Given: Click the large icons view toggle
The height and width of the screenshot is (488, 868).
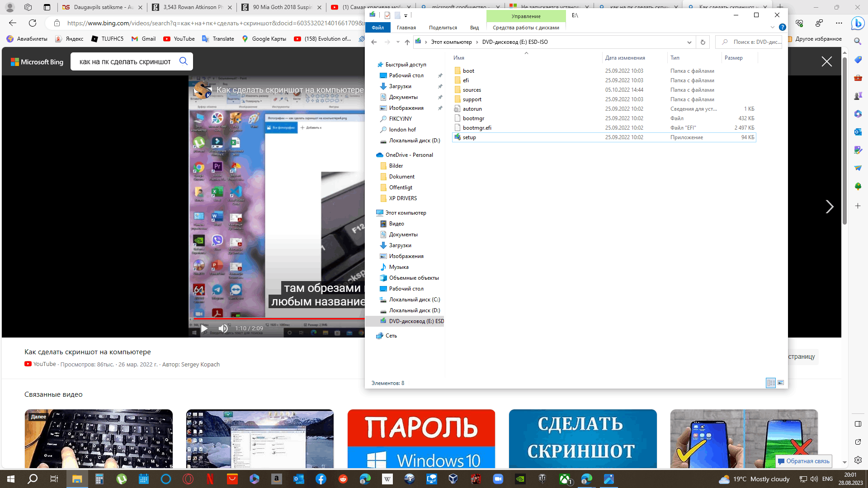Looking at the screenshot, I should click(780, 383).
